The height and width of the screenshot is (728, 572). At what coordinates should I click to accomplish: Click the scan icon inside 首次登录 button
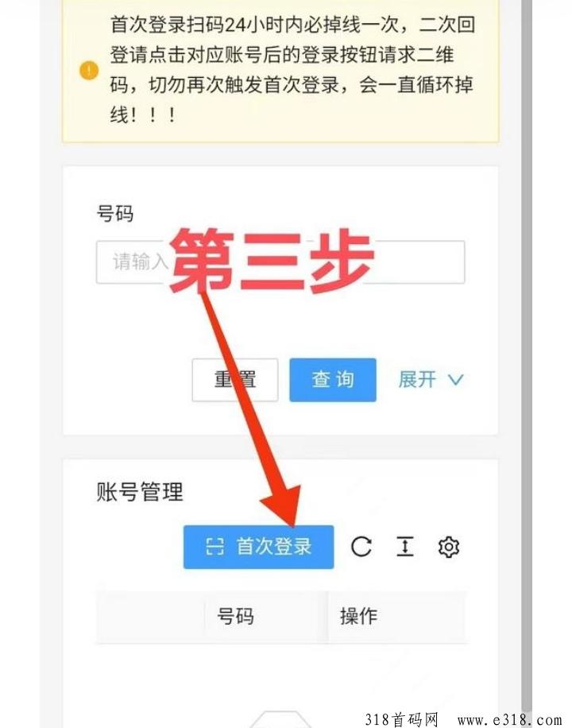[x=214, y=547]
